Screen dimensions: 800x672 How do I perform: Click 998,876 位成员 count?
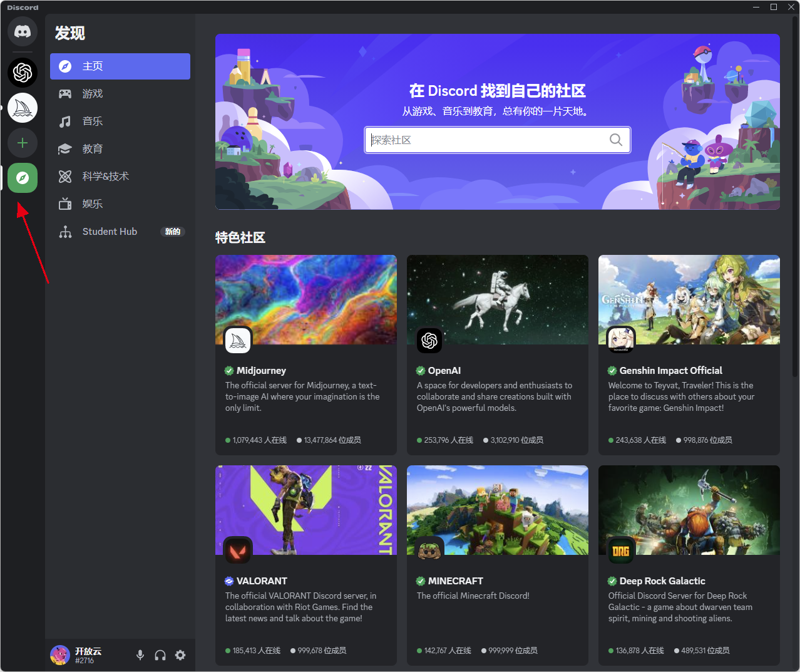708,440
